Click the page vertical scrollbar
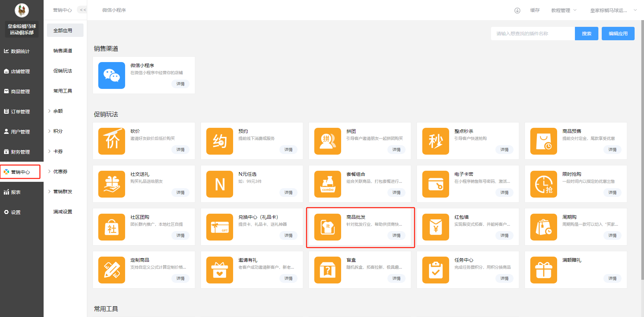Screen dimensions: 644x317 [642, 151]
